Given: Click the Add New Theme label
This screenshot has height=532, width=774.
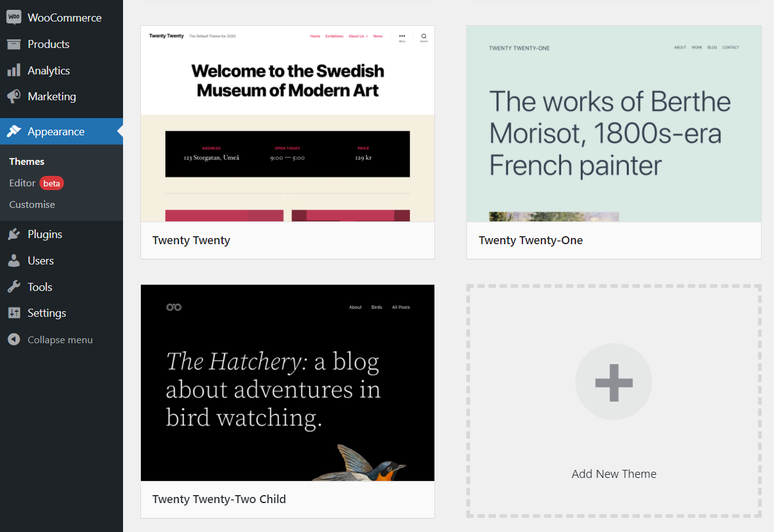Looking at the screenshot, I should click(x=614, y=474).
